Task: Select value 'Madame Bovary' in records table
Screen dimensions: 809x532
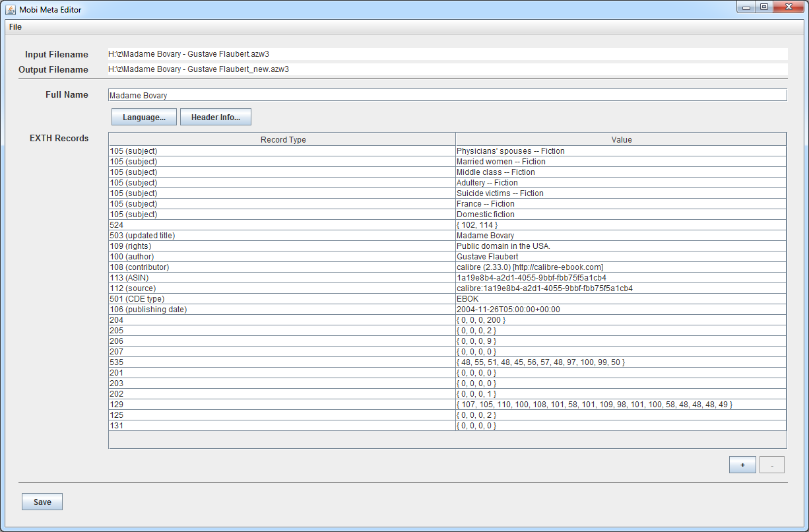Action: [621, 236]
